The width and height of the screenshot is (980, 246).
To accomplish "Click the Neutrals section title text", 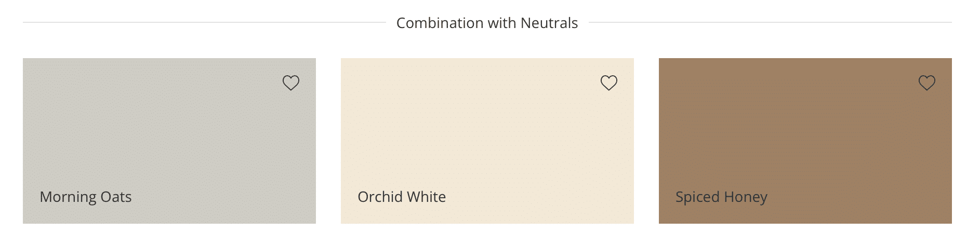I will coord(487,23).
